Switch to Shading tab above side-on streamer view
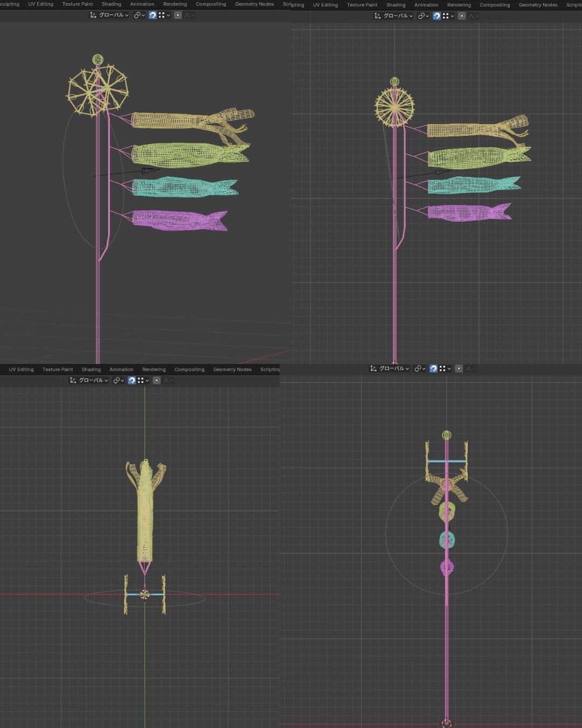582x728 pixels. coord(396,5)
